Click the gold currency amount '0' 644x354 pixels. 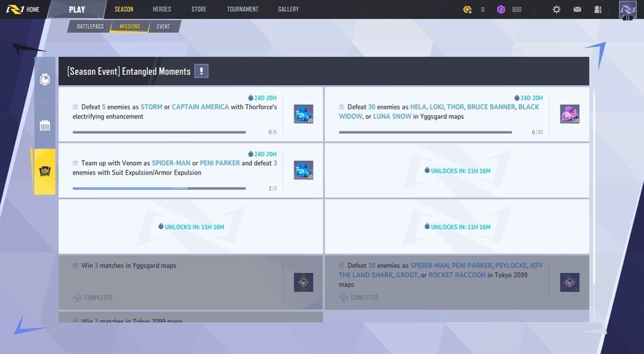[x=482, y=10]
